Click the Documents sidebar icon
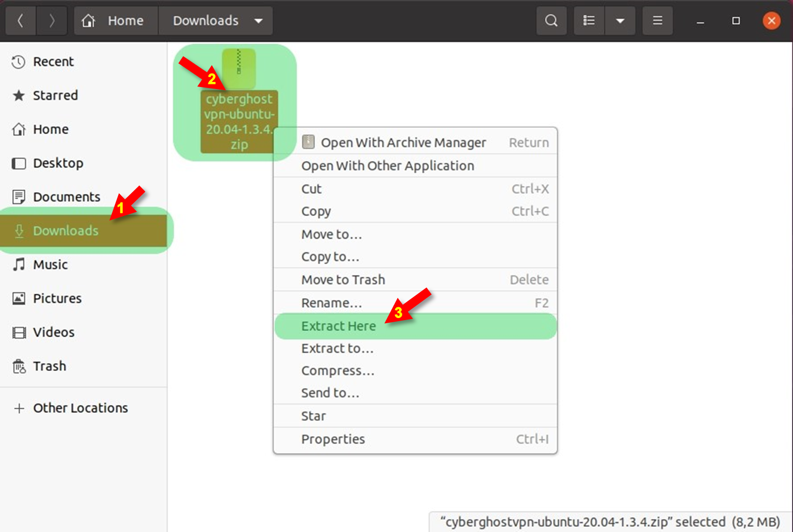 [19, 197]
